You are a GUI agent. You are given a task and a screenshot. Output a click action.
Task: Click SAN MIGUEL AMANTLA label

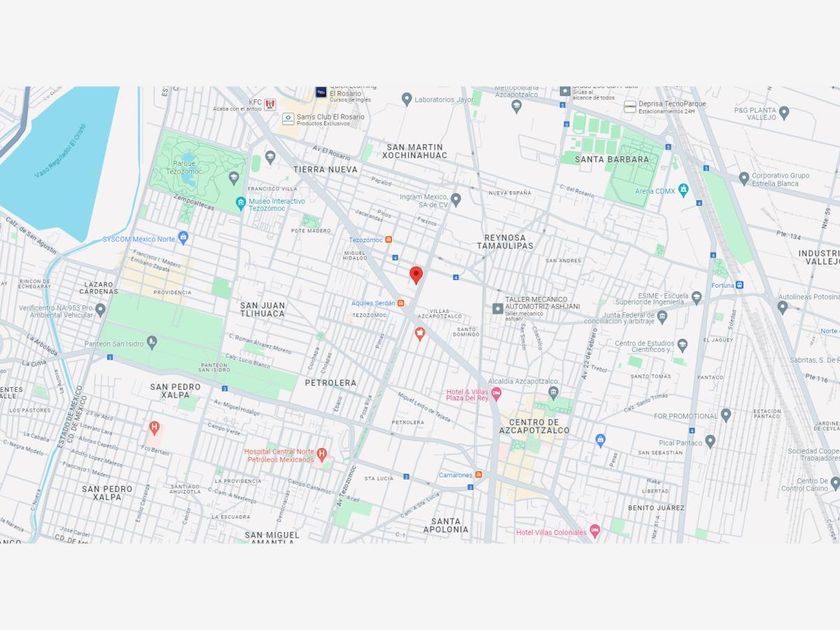coord(272,538)
